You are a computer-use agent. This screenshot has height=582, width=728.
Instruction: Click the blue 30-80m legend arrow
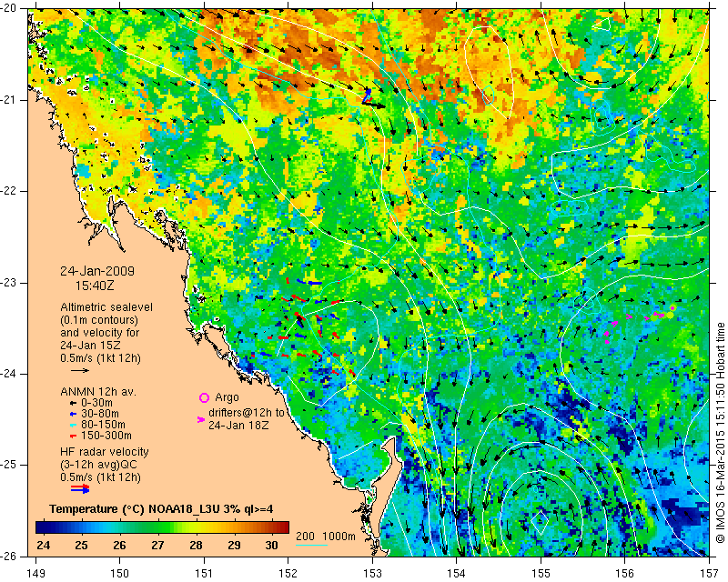coord(73,414)
